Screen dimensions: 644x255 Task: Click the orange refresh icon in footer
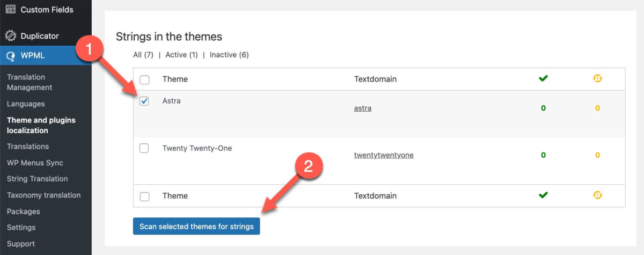597,195
